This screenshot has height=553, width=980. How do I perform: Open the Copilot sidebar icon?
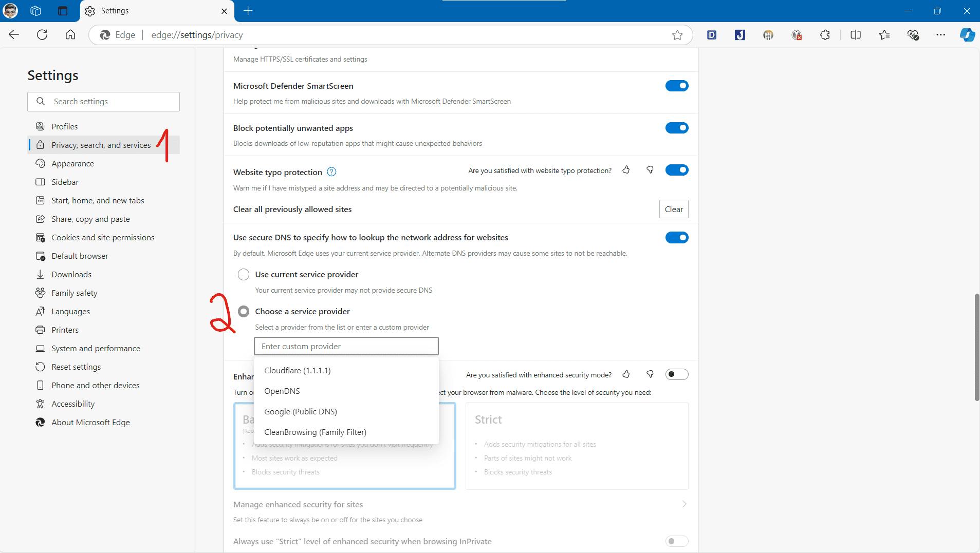967,35
